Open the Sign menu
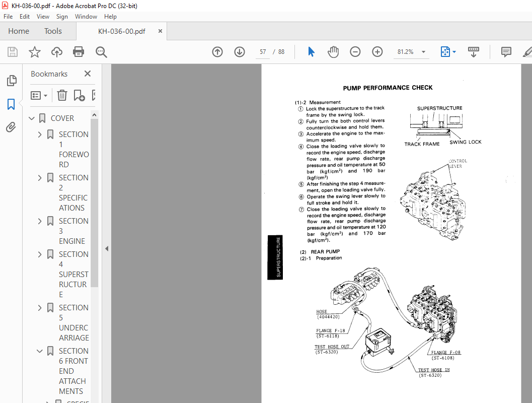Image resolution: width=532 pixels, height=403 pixels. [62, 16]
